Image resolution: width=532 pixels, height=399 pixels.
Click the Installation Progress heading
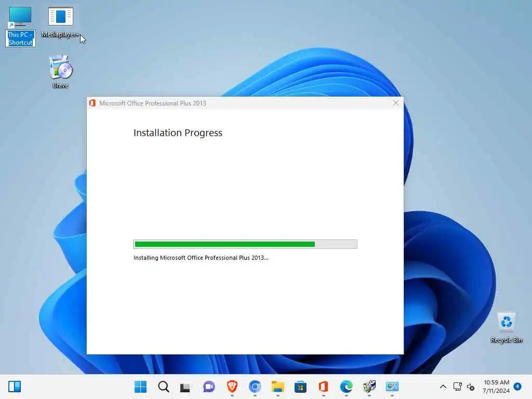point(178,132)
